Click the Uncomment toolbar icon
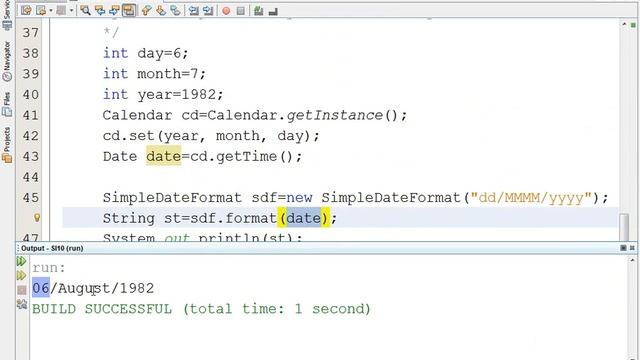The image size is (640, 360). (273, 11)
